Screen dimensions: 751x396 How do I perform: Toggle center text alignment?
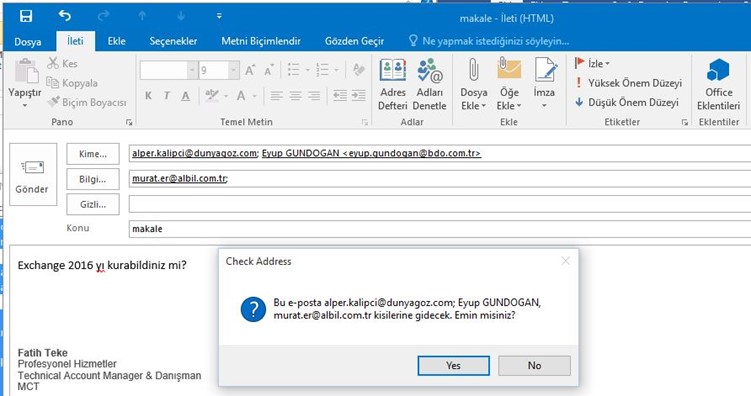pos(296,96)
